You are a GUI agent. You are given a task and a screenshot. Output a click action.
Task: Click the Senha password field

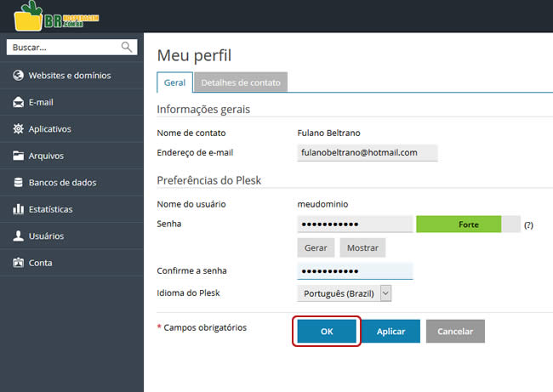point(355,224)
